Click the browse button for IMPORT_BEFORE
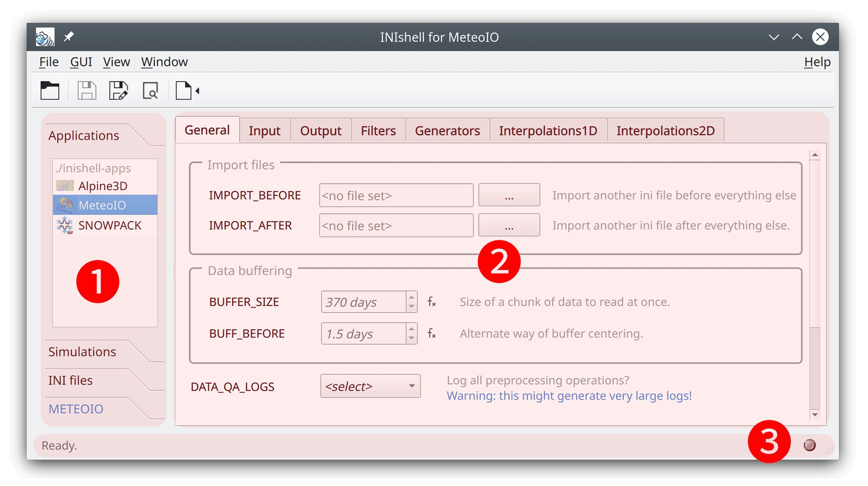This screenshot has width=868, height=486. (x=509, y=195)
